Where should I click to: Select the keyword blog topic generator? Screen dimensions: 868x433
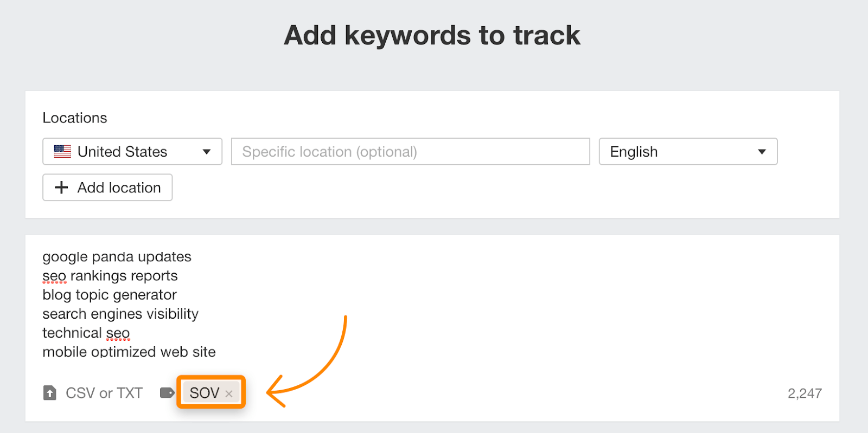click(109, 294)
